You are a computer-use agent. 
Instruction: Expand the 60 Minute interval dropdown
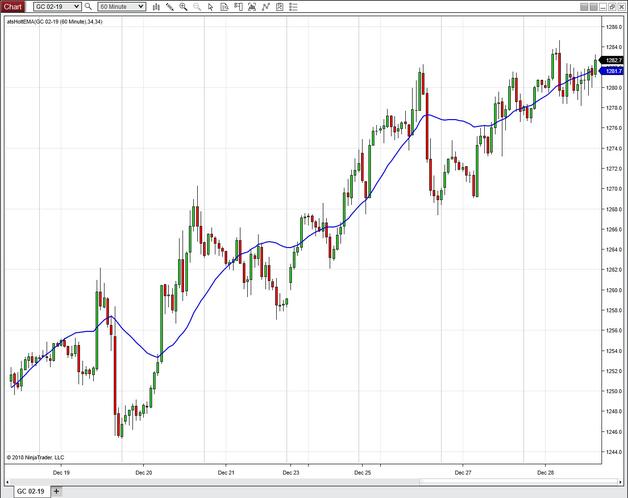pyautogui.click(x=140, y=6)
